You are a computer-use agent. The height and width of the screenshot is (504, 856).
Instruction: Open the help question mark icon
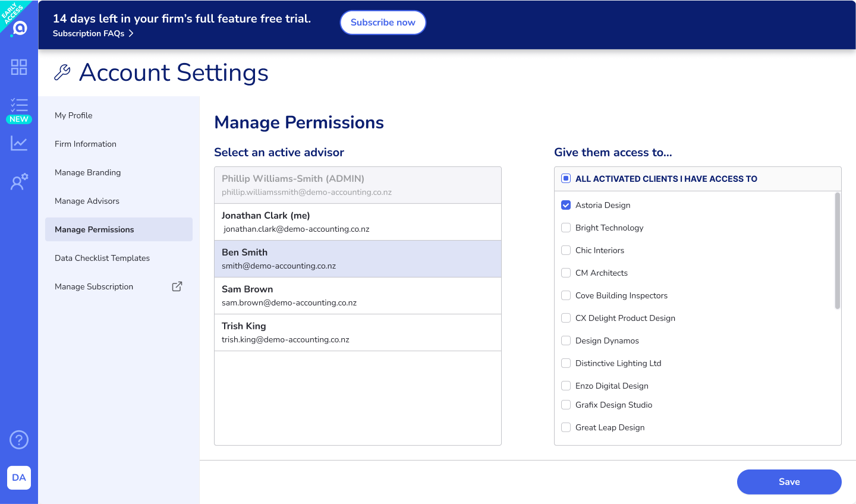(19, 440)
